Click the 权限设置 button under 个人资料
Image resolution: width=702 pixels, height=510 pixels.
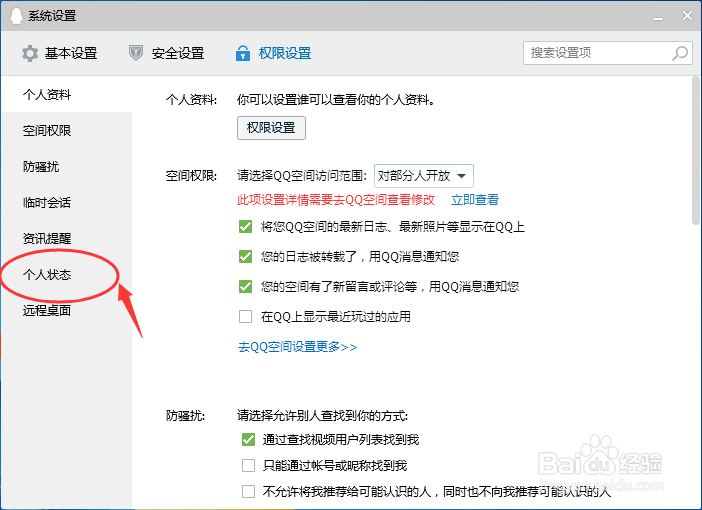[271, 128]
